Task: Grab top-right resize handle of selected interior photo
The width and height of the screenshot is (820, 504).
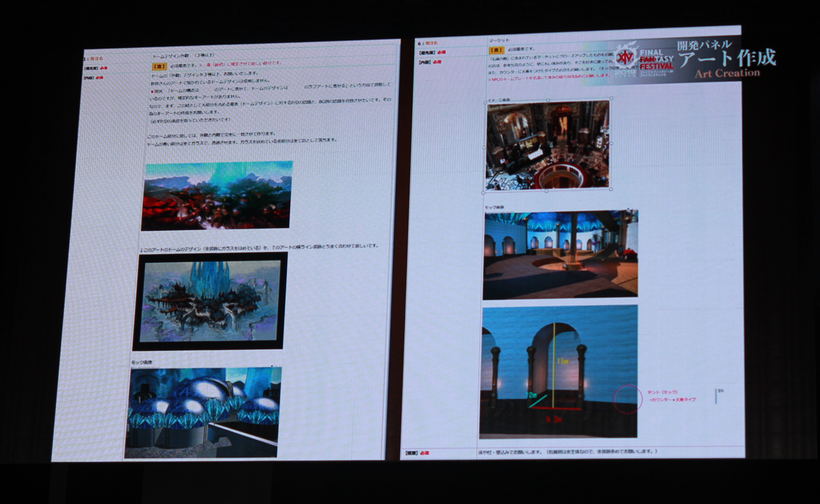Action: pyautogui.click(x=611, y=98)
